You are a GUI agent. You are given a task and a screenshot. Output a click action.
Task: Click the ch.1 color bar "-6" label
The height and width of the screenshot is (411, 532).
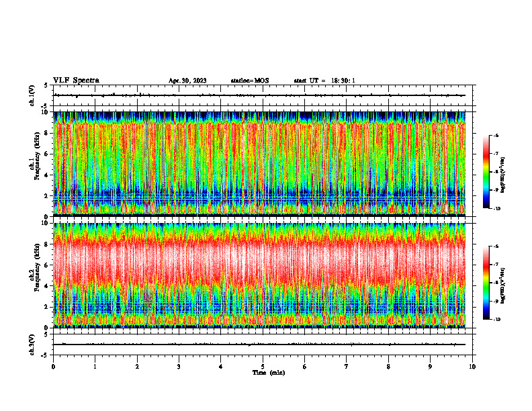[x=496, y=135]
